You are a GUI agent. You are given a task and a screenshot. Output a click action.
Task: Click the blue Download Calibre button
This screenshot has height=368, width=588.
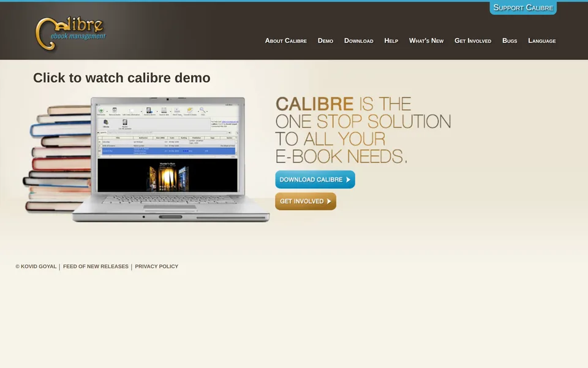[x=315, y=180]
